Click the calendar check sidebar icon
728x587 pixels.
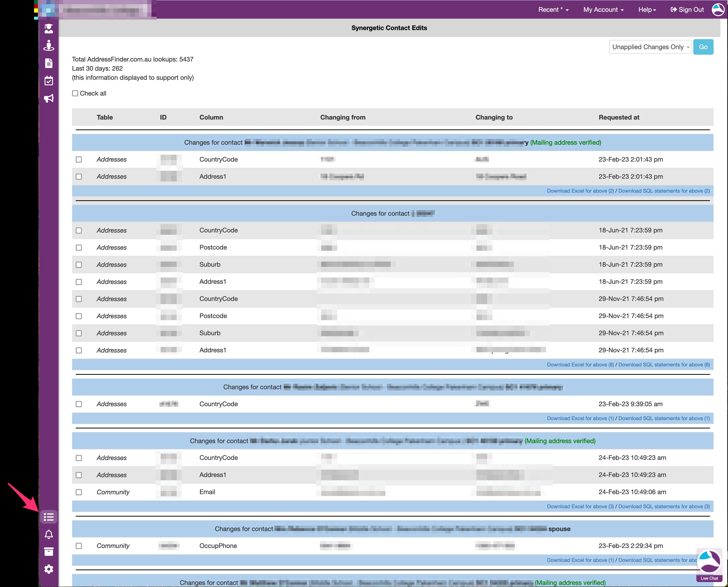coord(49,81)
